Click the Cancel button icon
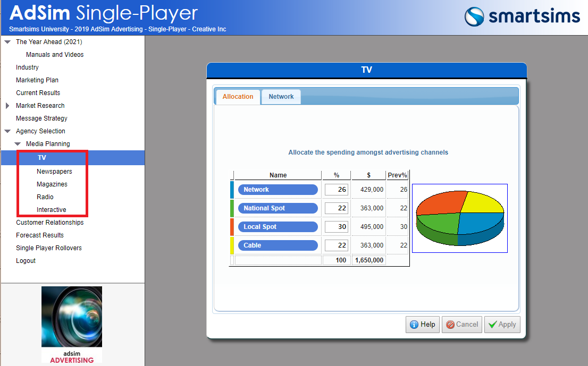588x366 pixels. coord(450,325)
